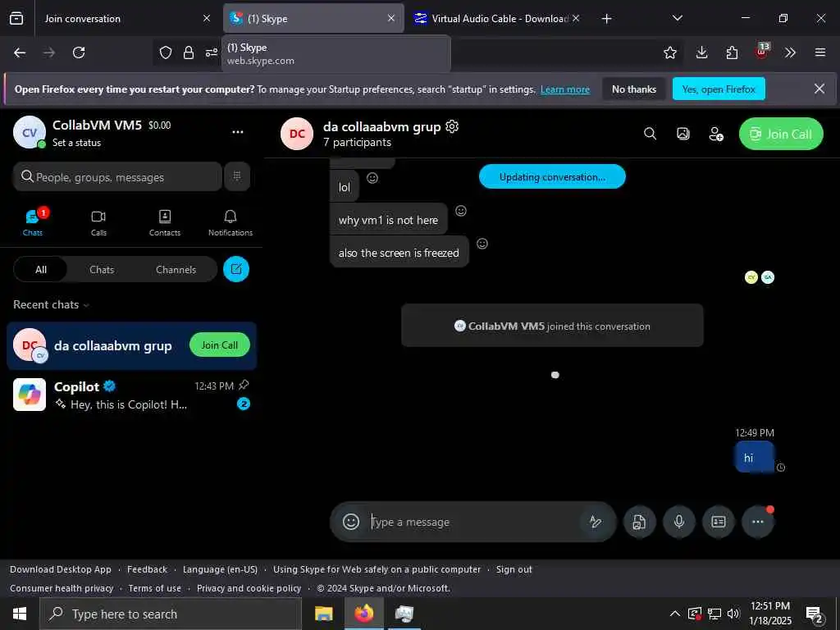The width and height of the screenshot is (840, 630).
Task: Search within the conversation using magnifier icon
Action: point(650,134)
